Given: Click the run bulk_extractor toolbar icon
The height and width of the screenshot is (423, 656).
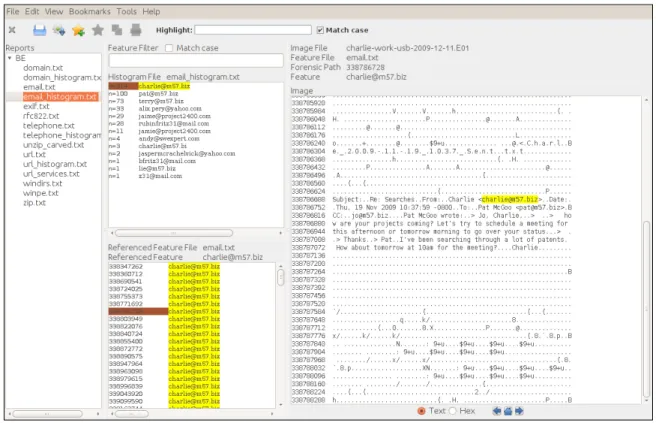Looking at the screenshot, I should (x=59, y=30).
